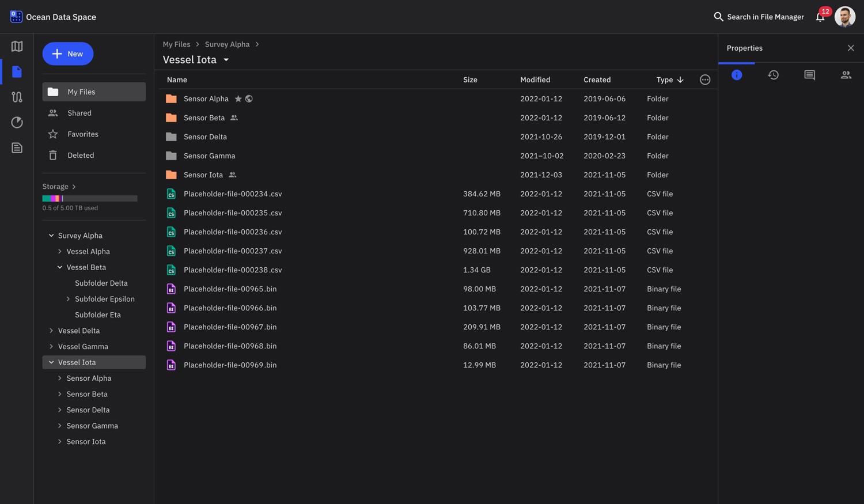Click the info tab toggle in Properties
This screenshot has width=864, height=504.
737,74
